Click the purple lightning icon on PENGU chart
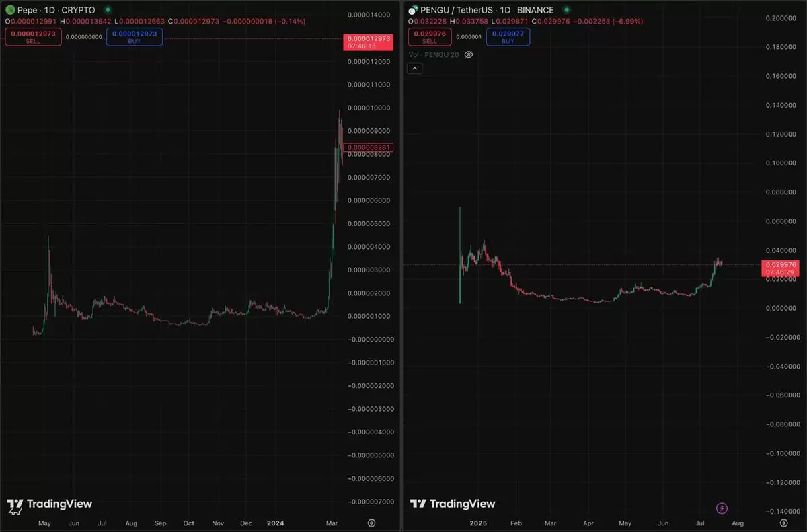This screenshot has height=532, width=807. 722,508
